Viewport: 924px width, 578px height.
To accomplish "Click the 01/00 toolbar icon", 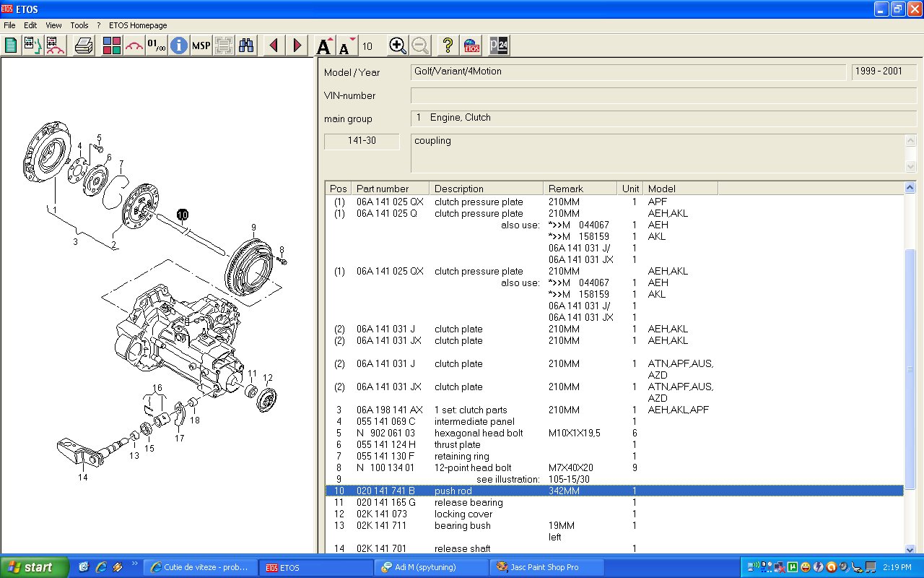I will (156, 46).
